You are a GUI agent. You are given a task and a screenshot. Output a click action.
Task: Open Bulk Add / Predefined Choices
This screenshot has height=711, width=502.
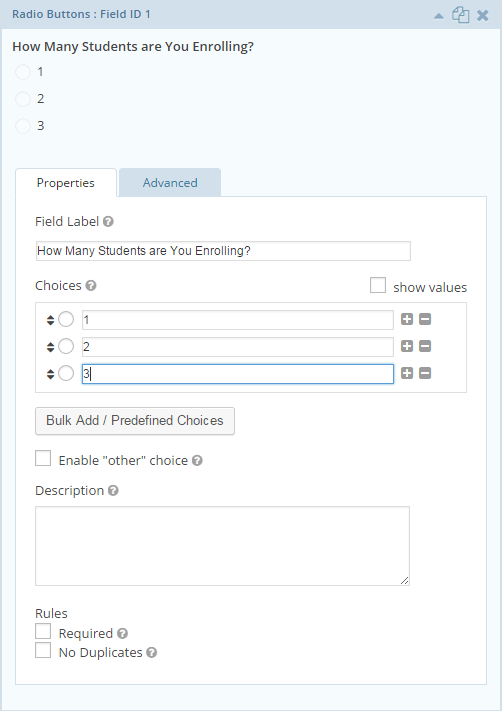[x=135, y=421]
